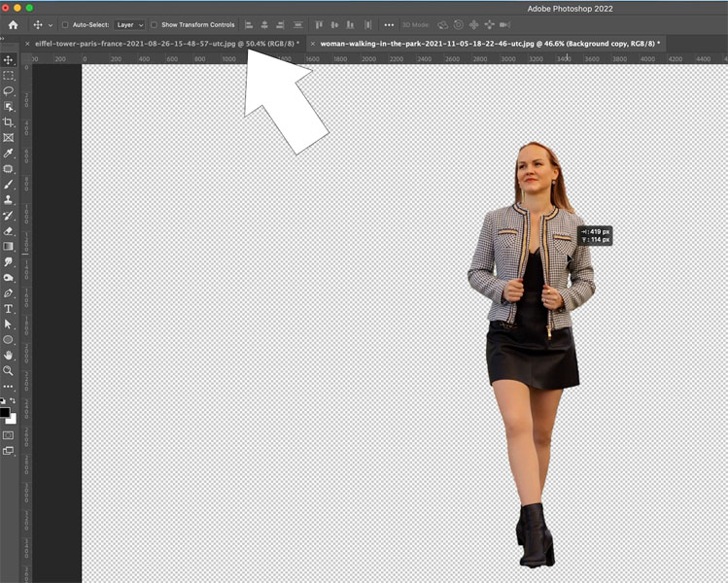Viewport: 728px width, 583px height.
Task: Click the horizontal ruler at top
Action: (x=379, y=59)
